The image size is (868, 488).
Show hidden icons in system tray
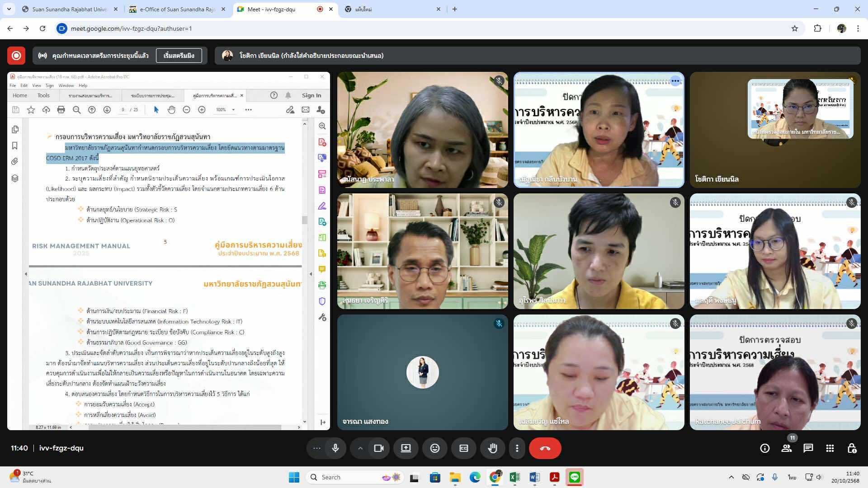731,477
